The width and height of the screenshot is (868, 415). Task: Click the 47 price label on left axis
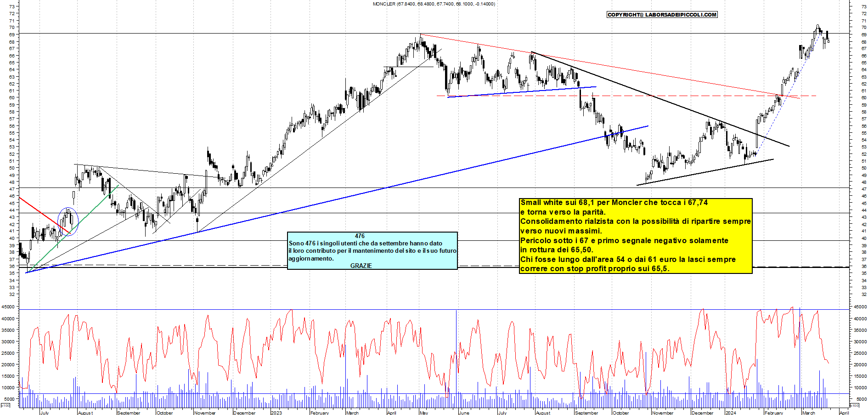12,189
